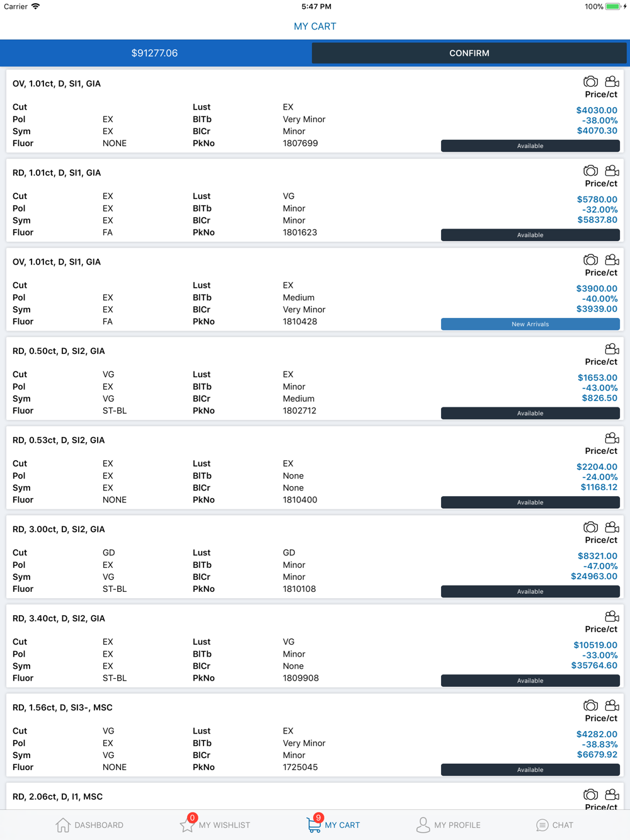Go to the Dashboard tab
The height and width of the screenshot is (840, 630).
click(89, 825)
